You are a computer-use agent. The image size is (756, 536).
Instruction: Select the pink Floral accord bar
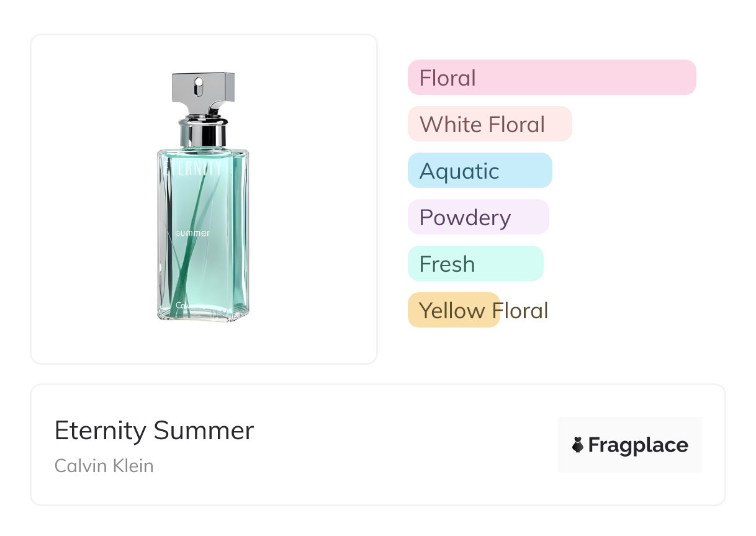pyautogui.click(x=551, y=78)
